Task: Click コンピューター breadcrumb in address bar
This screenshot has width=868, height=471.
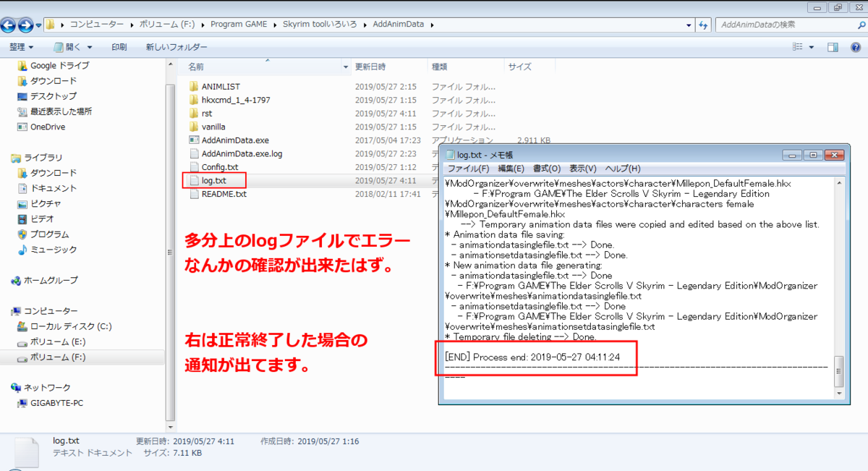Action: click(96, 25)
